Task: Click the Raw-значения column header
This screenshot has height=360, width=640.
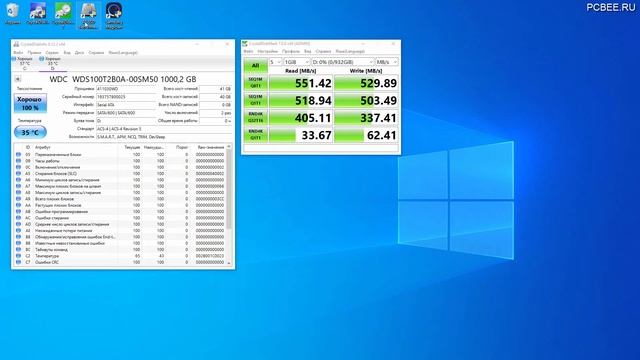Action: pyautogui.click(x=210, y=147)
